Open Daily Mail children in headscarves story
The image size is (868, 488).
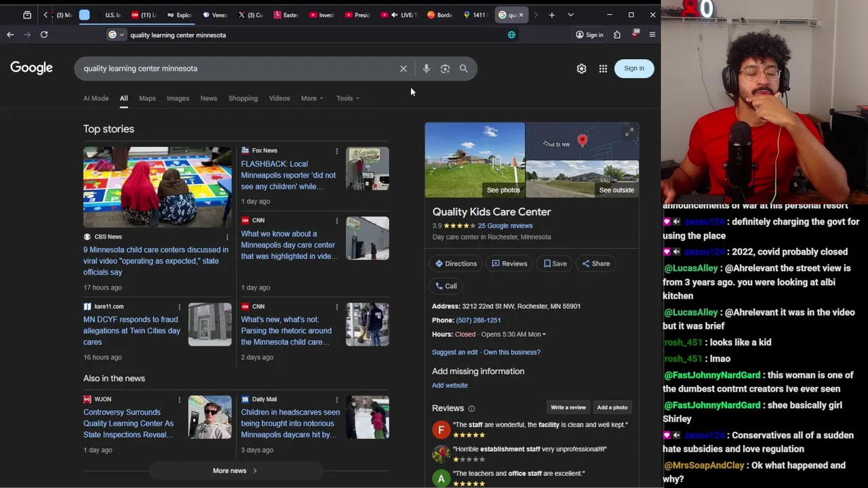tap(290, 424)
